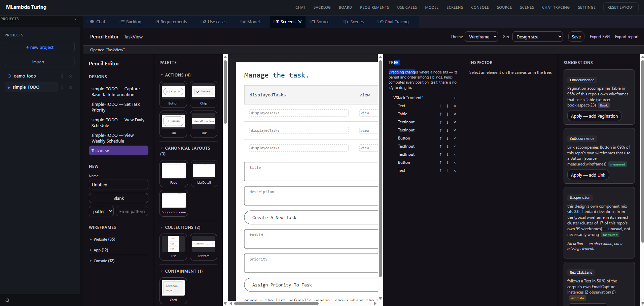Image resolution: width=644 pixels, height=306 pixels.
Task: Select the simple-TODO project radio dot
Action: pos(9,88)
